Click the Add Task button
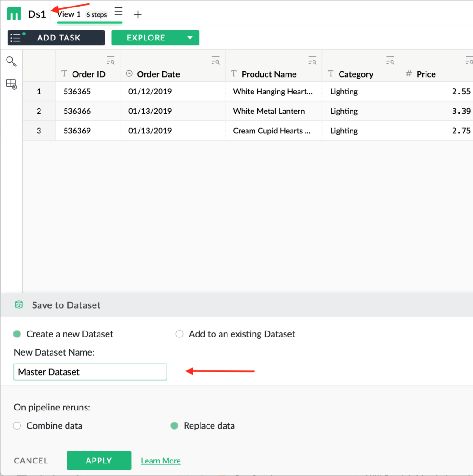 pyautogui.click(x=56, y=38)
